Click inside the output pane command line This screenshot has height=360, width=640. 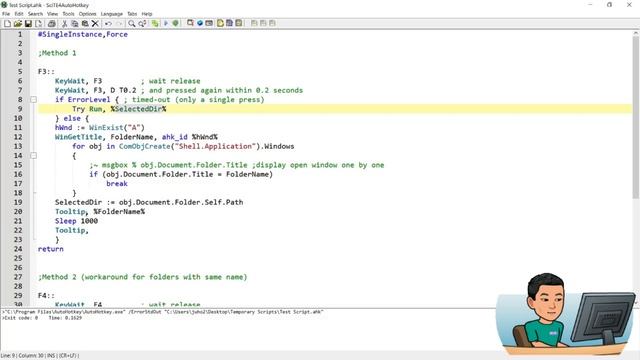point(163,312)
